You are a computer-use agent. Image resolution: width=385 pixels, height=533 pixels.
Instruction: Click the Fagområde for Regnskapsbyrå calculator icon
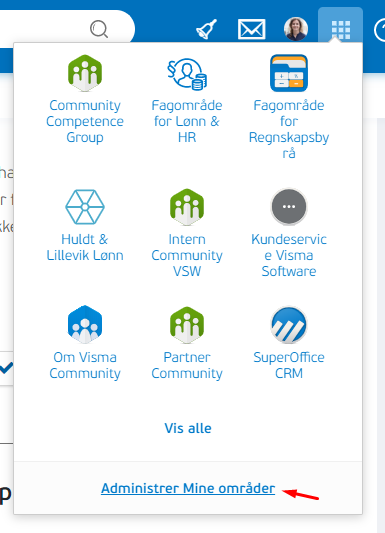pos(289,73)
